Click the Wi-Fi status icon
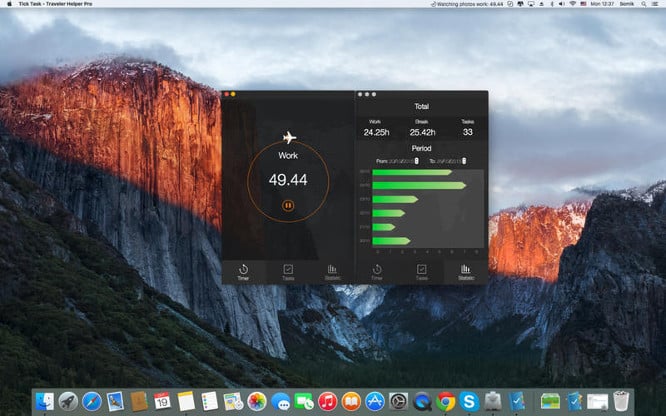The height and width of the screenshot is (416, 666). (572, 4)
